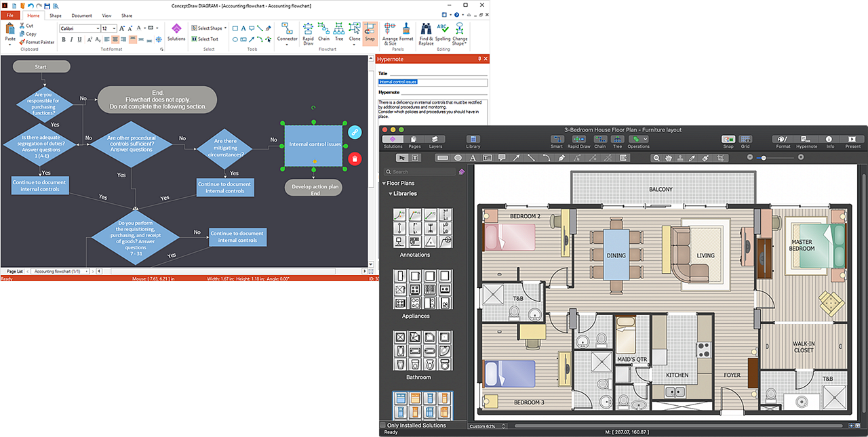This screenshot has height=437, width=868.
Task: Click the Rapid Draw flowchart tool
Action: [x=308, y=33]
